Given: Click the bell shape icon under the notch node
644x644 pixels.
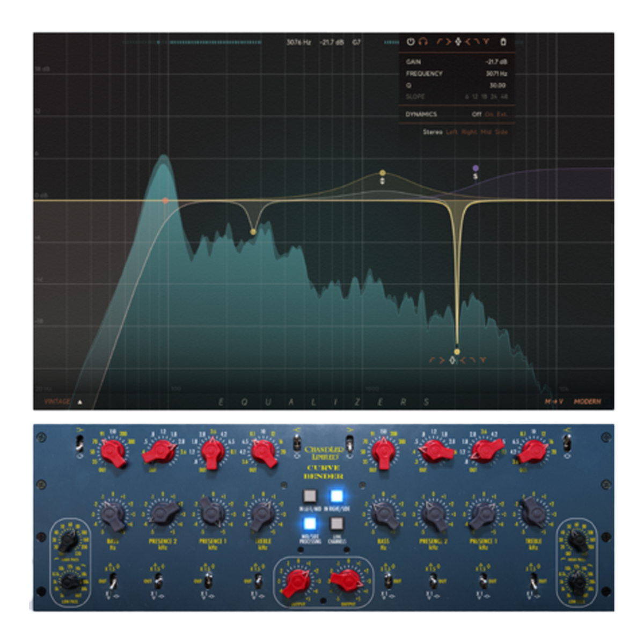Looking at the screenshot, I should [x=452, y=360].
